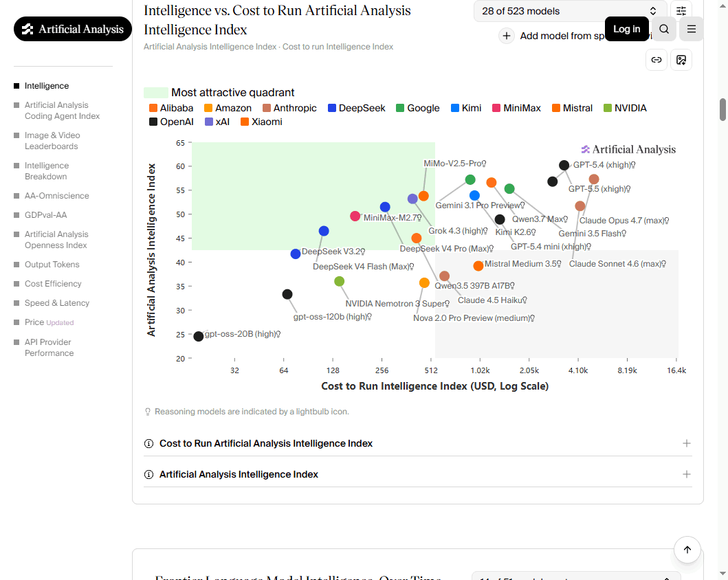This screenshot has height=580, width=728.
Task: Click the Claude 4.5 Haiku label
Action: (x=492, y=300)
